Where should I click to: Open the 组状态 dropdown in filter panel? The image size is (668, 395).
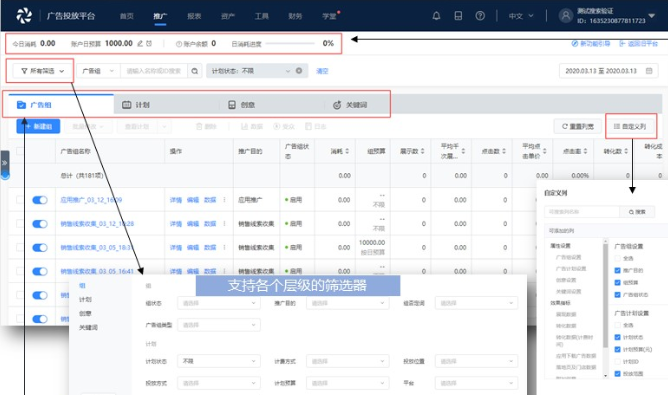219,303
